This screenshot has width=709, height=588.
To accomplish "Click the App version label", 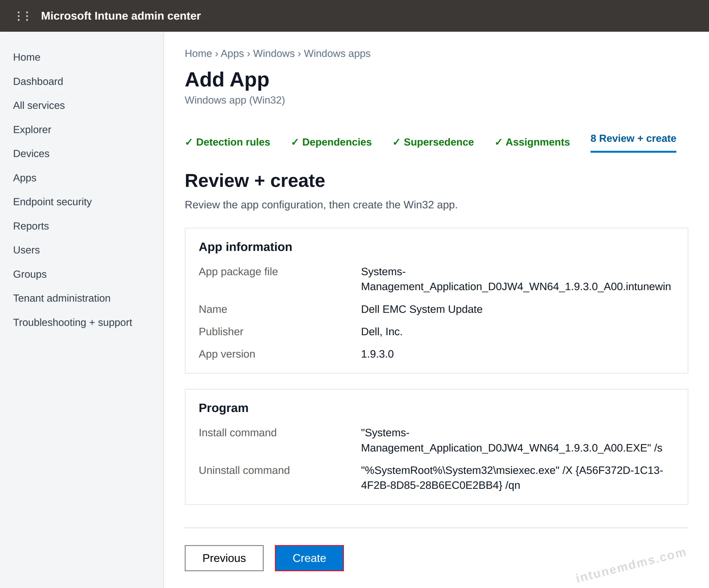I will 227,354.
